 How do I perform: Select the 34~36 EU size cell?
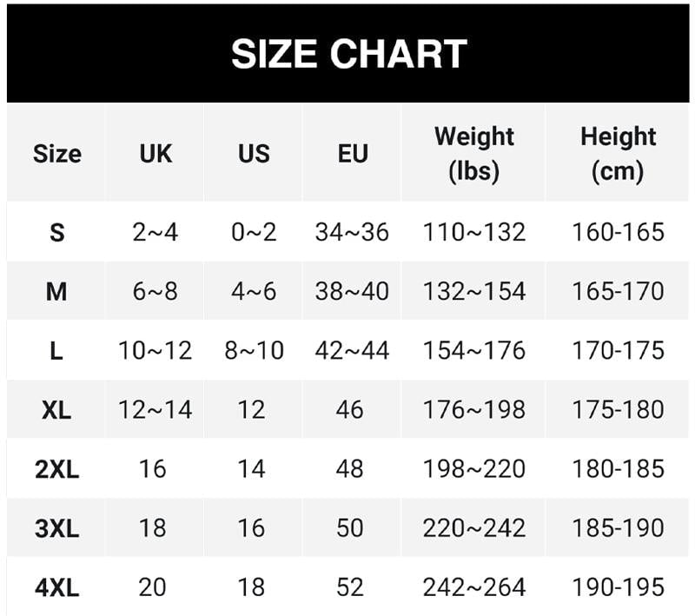352,232
